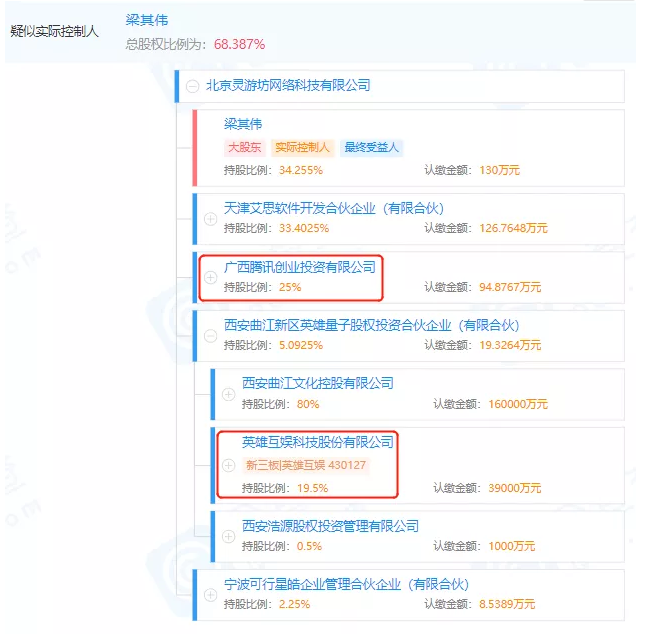Select 西安浩源's 0.5% holding ratio

[x=309, y=546]
